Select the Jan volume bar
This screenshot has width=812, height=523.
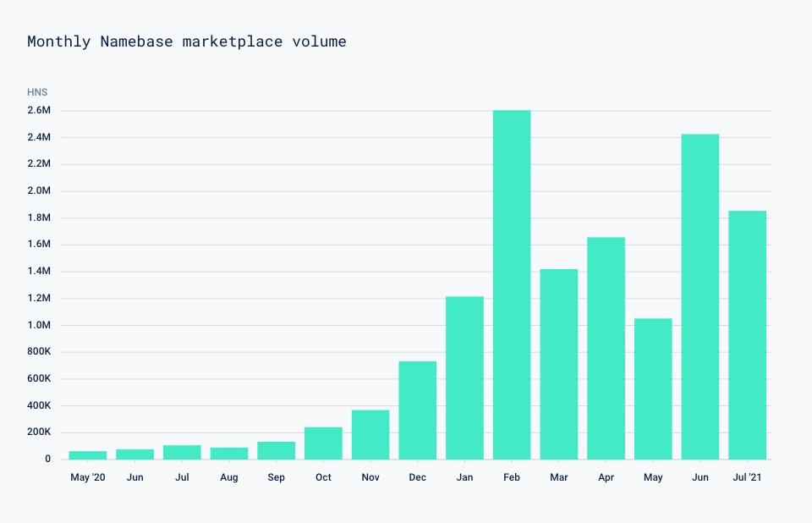click(x=464, y=378)
